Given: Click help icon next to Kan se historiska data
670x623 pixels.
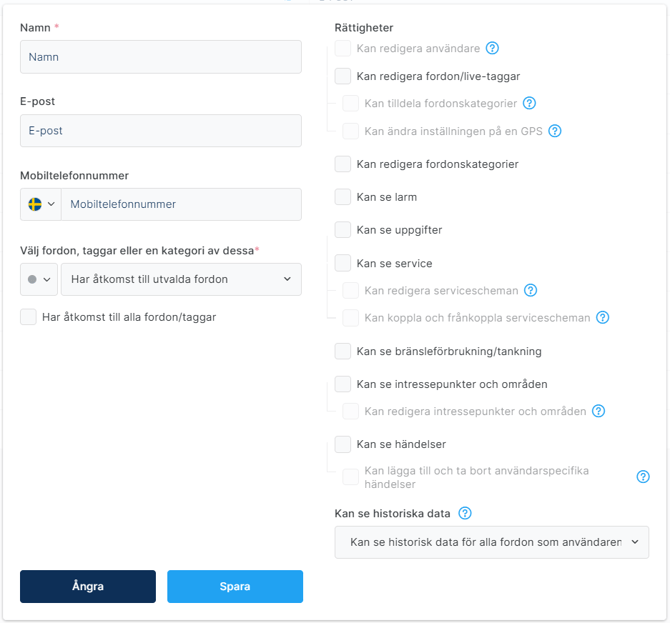Looking at the screenshot, I should tap(465, 514).
